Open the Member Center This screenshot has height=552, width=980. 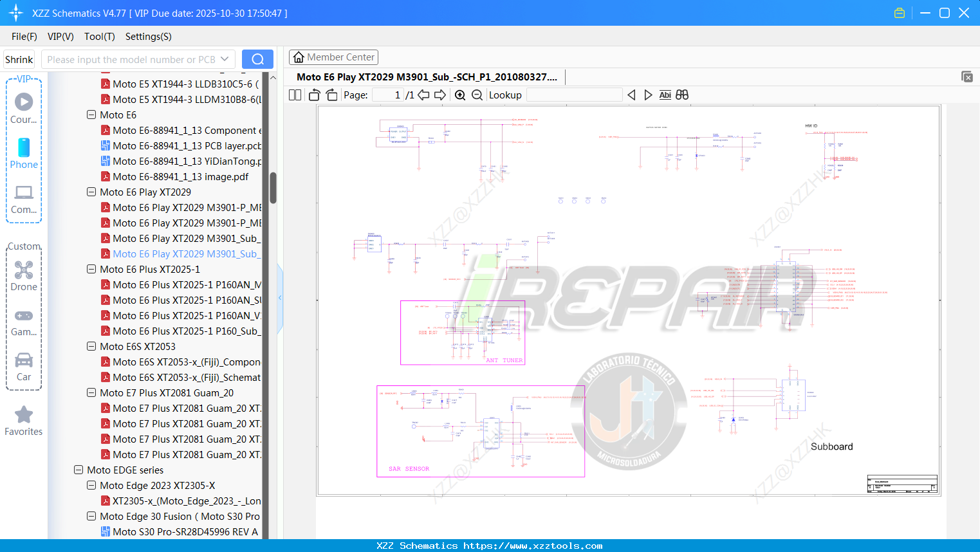pyautogui.click(x=333, y=57)
